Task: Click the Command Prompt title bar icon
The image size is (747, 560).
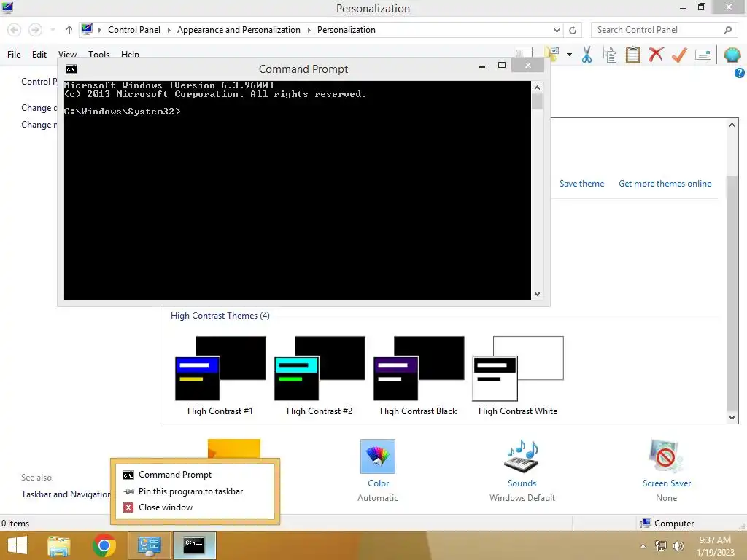Action: coord(71,69)
